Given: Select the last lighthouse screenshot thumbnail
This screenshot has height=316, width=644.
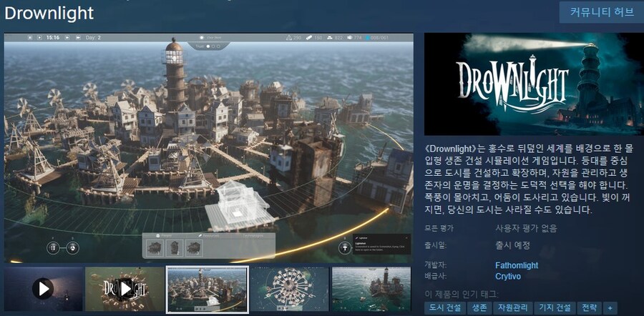Looking at the screenshot, I should point(371,289).
